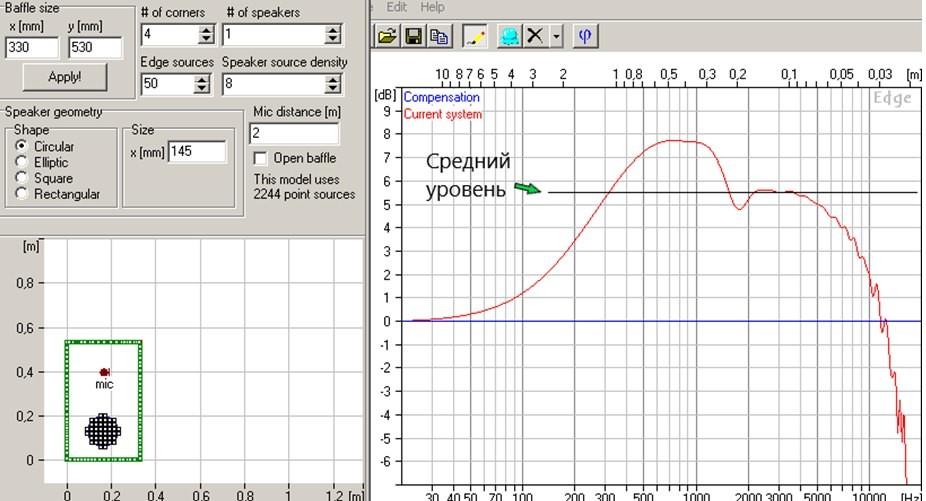Decrease the # of corners value
The image size is (926, 501).
tap(206, 40)
